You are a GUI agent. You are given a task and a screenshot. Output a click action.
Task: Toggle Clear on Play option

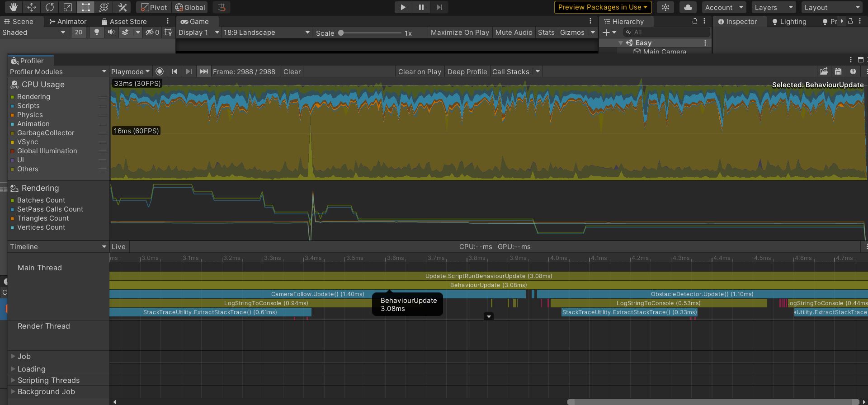tap(420, 71)
